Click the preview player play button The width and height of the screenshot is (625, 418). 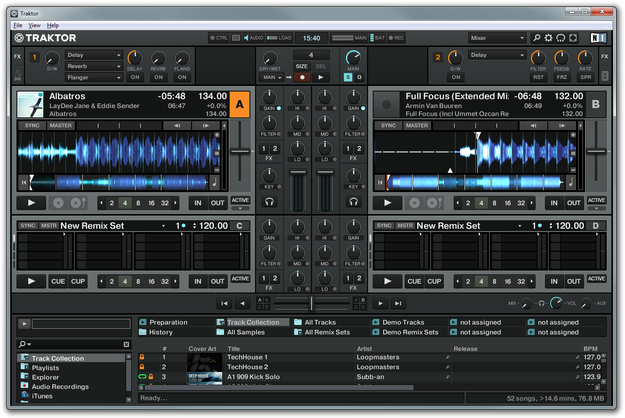coord(24,324)
